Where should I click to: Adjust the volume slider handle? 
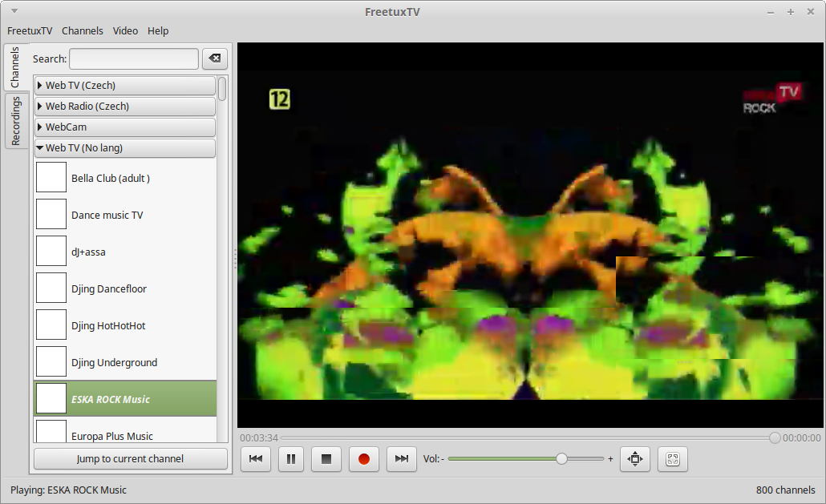(x=561, y=459)
